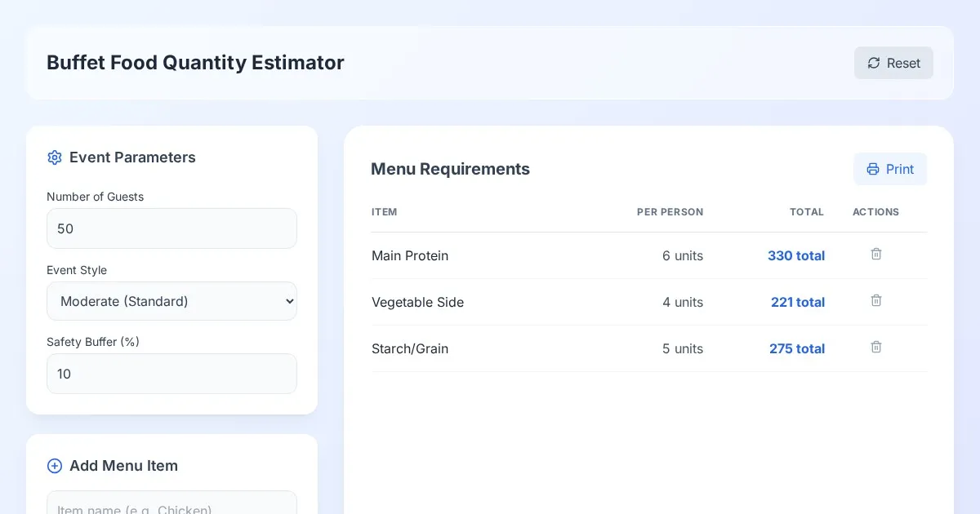Click the Menu Requirements heading
The height and width of the screenshot is (514, 980).
450,169
